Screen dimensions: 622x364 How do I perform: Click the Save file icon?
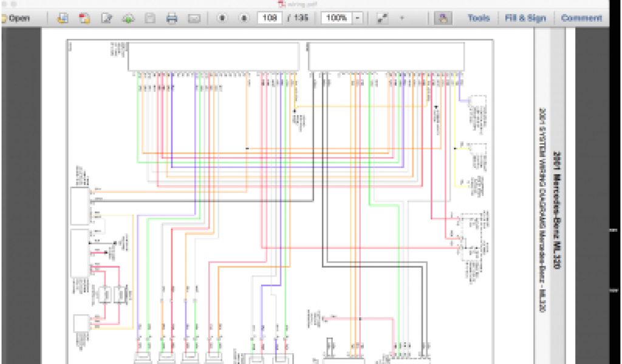point(149,18)
